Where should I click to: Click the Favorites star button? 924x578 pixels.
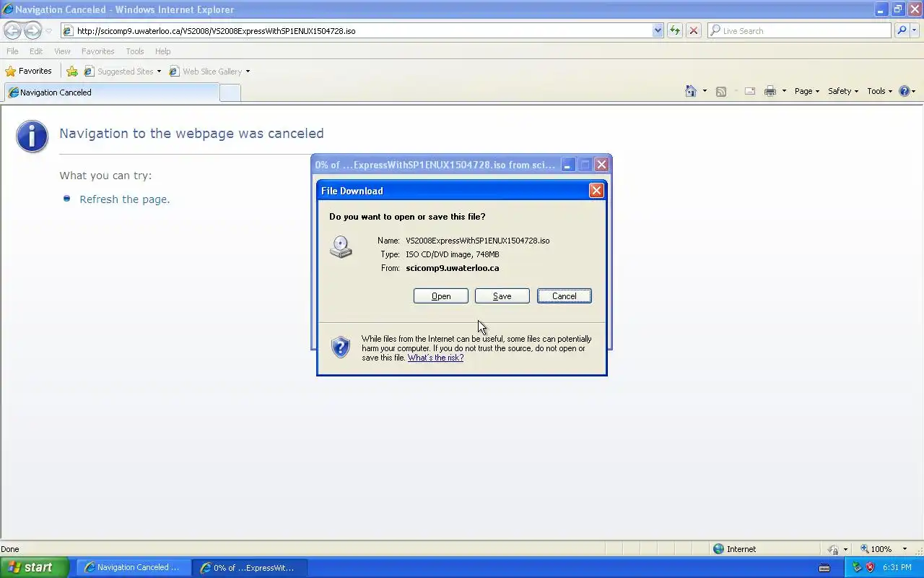[29, 71]
